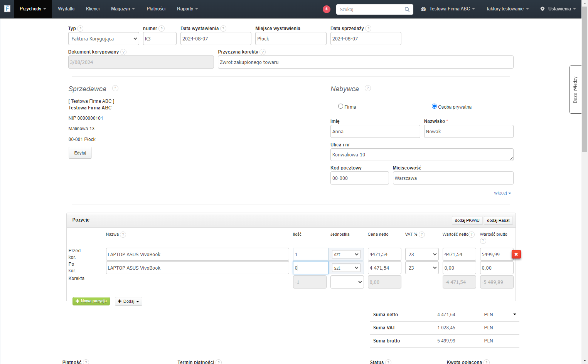Select the Firma radio button
The height and width of the screenshot is (364, 588).
(x=340, y=106)
